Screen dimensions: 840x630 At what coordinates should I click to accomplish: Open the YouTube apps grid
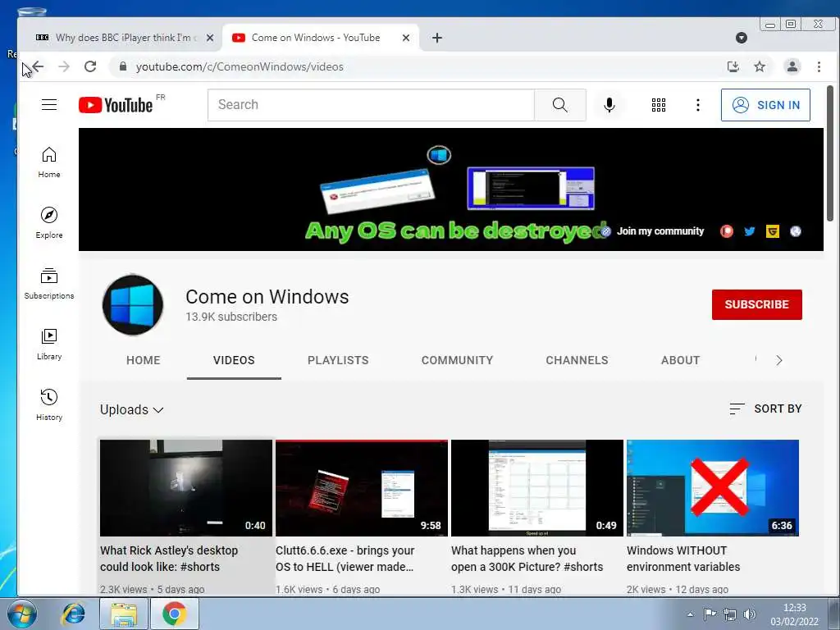coord(659,105)
